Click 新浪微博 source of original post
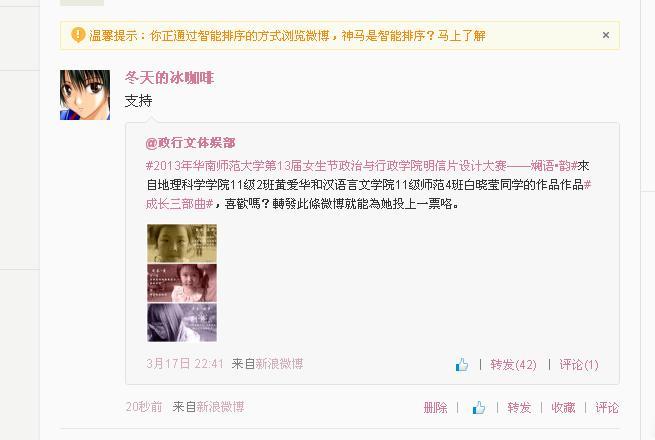Image resolution: width=655 pixels, height=440 pixels. 279,364
